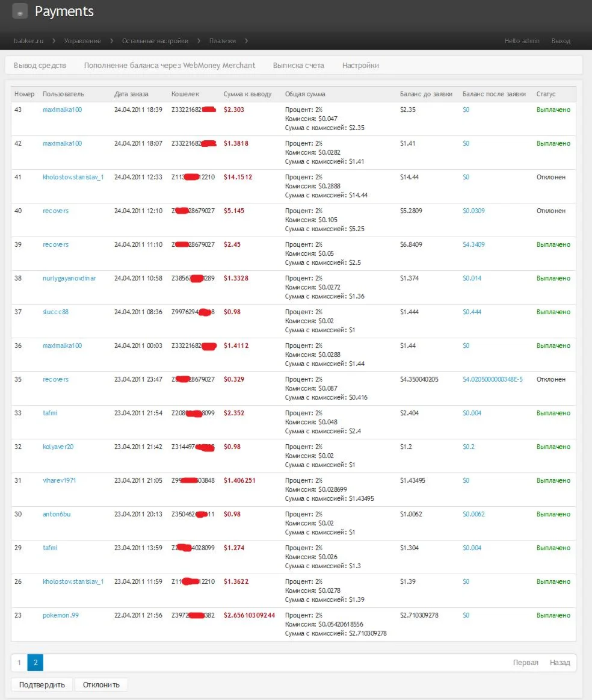Screen dimensions: 592x700
Task: Select Остальные настройки breadcrumb item
Action: click(155, 41)
